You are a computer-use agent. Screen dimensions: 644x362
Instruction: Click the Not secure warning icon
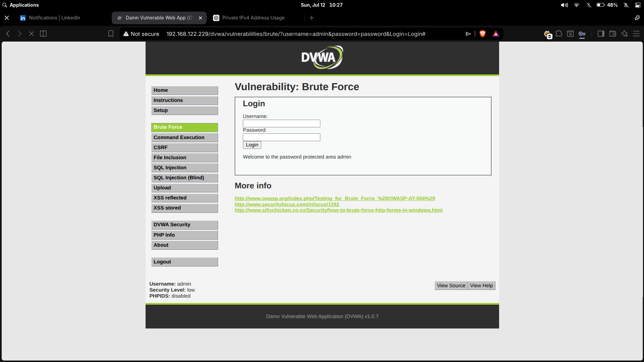(x=126, y=34)
